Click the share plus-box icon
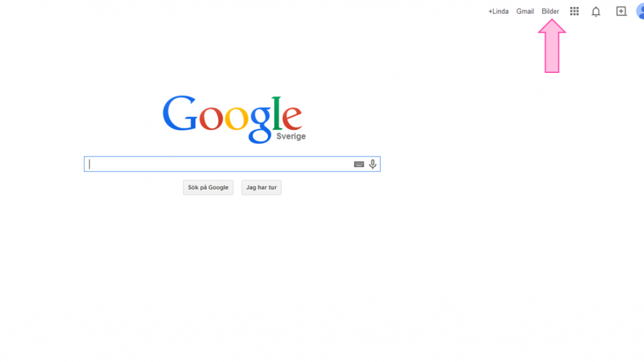 (x=621, y=11)
